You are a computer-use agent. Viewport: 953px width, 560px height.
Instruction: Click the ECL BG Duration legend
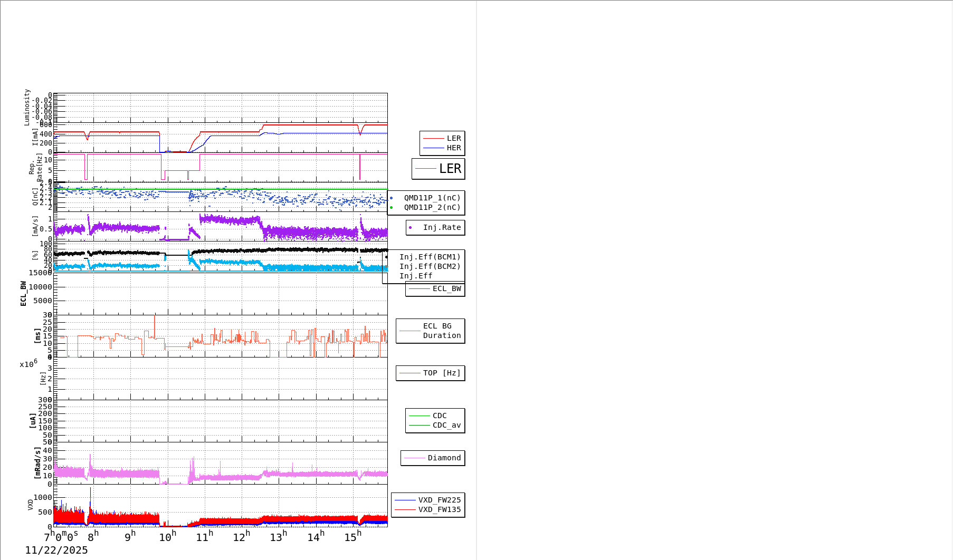(x=431, y=331)
